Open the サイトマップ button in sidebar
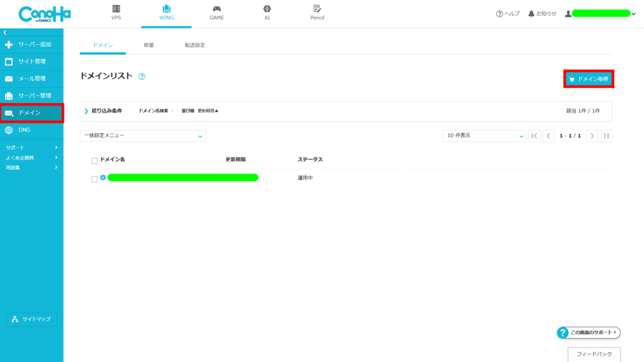Image resolution: width=644 pixels, height=362 pixels. click(32, 319)
